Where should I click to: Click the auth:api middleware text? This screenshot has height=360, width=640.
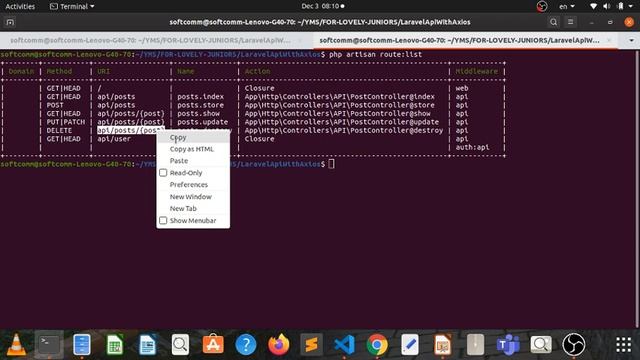472,147
